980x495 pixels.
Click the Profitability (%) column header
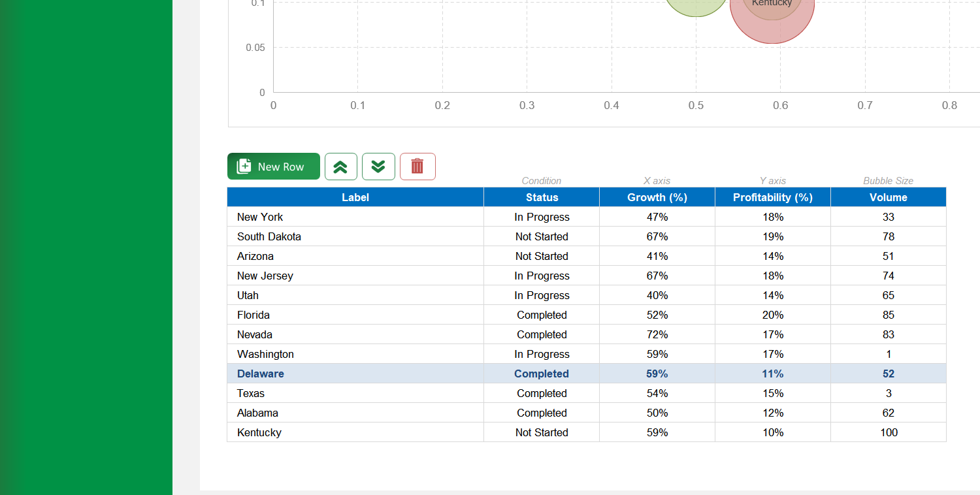[772, 197]
